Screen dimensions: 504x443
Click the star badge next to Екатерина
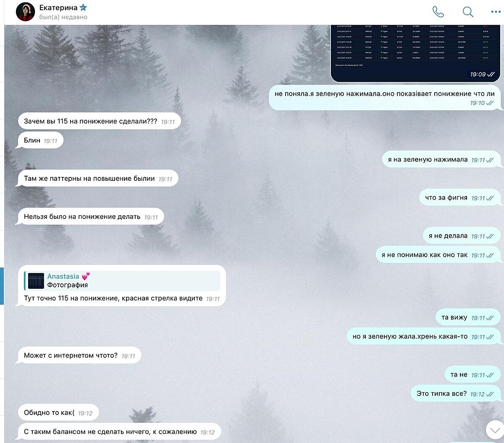83,8
